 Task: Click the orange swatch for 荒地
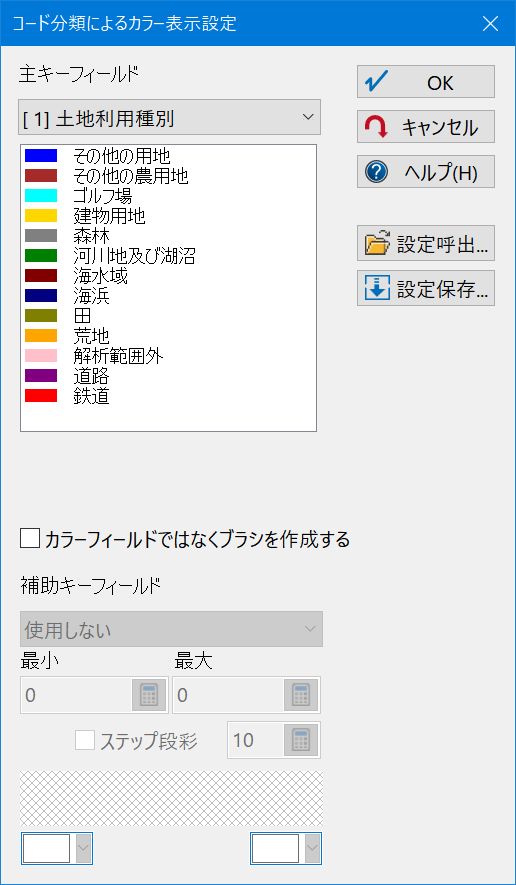[x=41, y=336]
